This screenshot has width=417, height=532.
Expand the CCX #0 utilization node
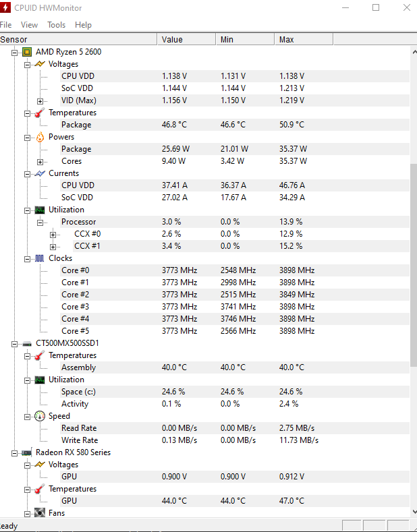coord(53,234)
